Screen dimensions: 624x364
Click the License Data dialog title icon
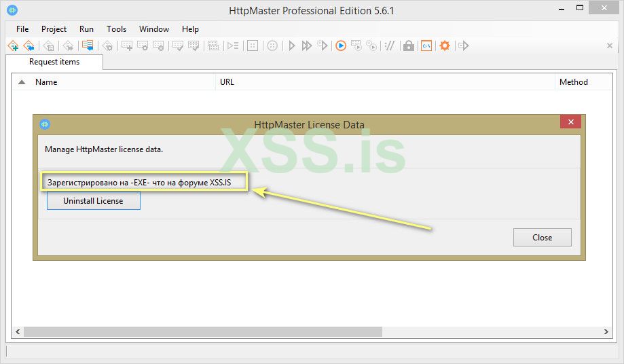point(45,124)
